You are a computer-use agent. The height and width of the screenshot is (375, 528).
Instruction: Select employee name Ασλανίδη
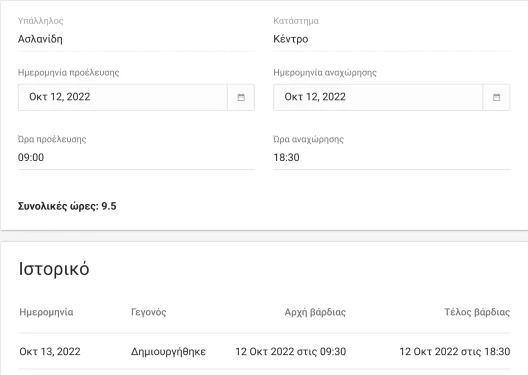40,39
